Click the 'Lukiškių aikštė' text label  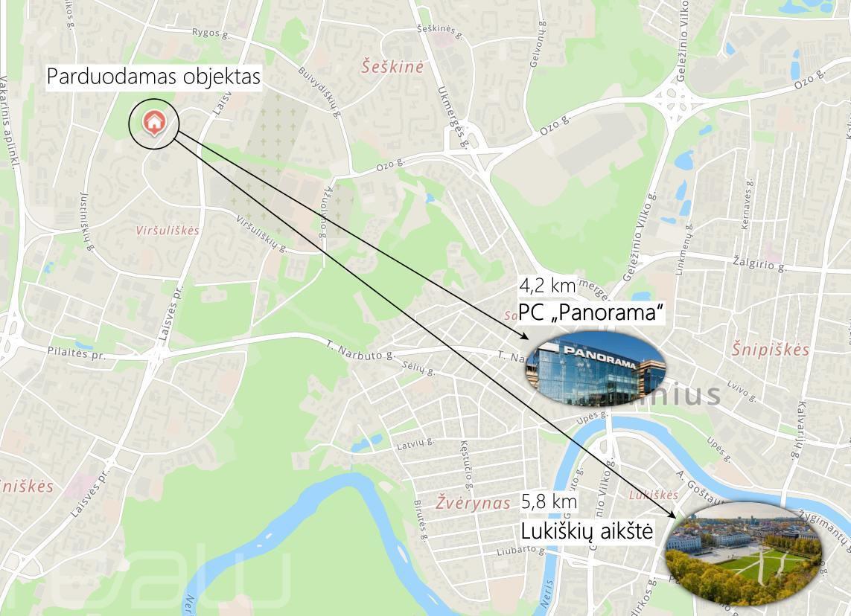pos(587,531)
